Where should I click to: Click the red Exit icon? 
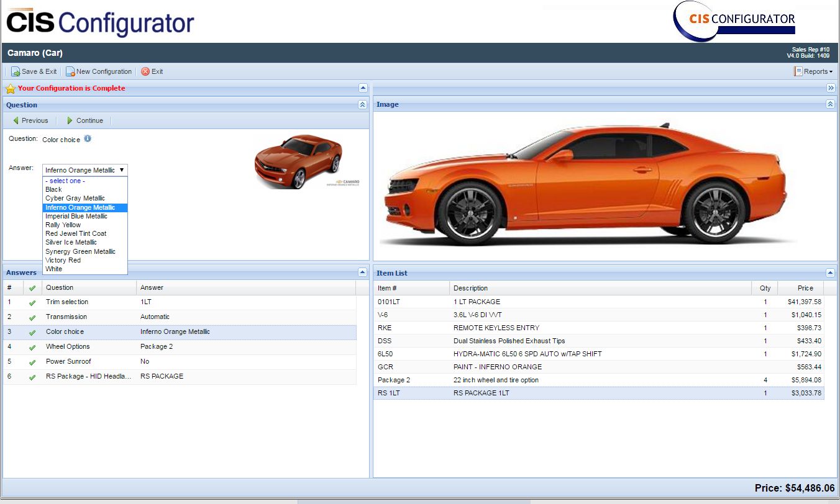tap(145, 71)
